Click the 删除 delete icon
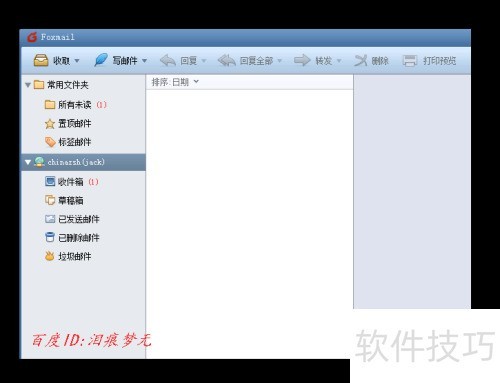The width and height of the screenshot is (500, 383). click(x=361, y=60)
